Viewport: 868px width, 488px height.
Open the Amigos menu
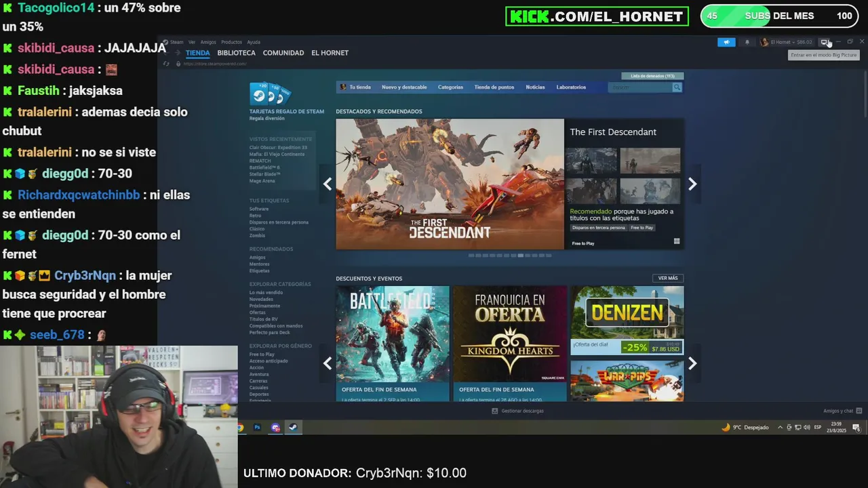[x=208, y=42]
